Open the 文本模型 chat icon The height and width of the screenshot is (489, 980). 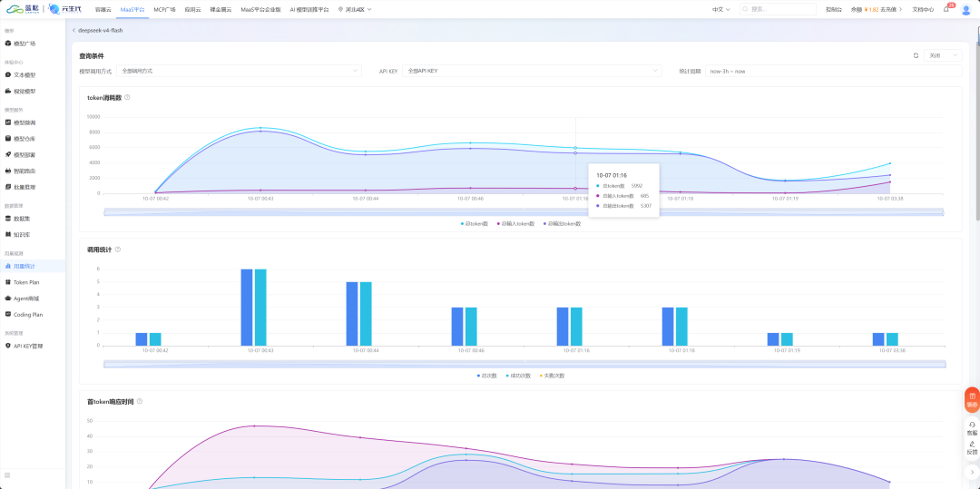pyautogui.click(x=8, y=75)
